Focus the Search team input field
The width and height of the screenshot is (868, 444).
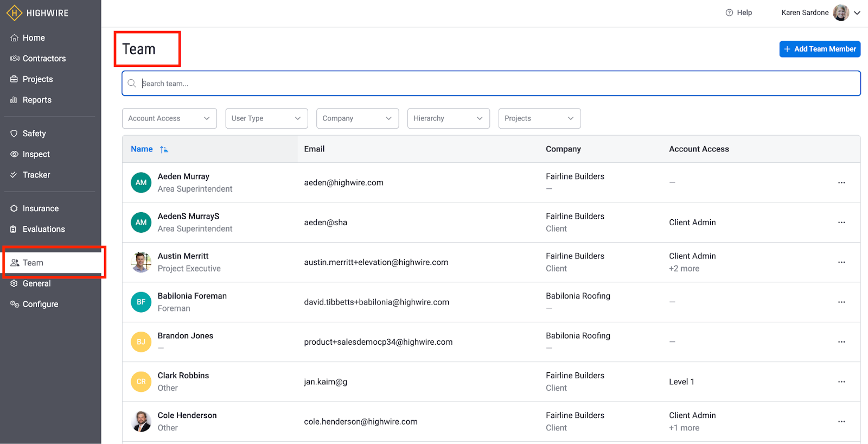[x=491, y=83]
